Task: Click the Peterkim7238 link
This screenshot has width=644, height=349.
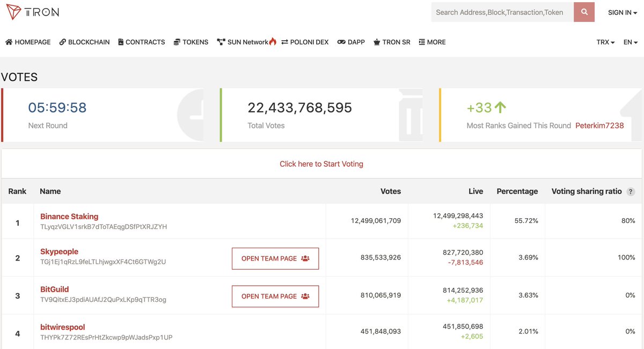Action: 599,125
